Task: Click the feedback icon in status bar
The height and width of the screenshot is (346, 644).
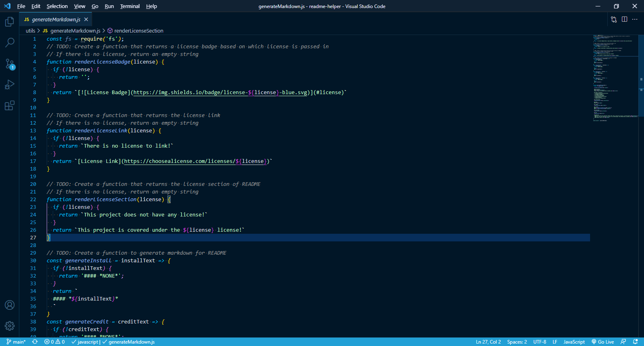Action: pyautogui.click(x=623, y=342)
